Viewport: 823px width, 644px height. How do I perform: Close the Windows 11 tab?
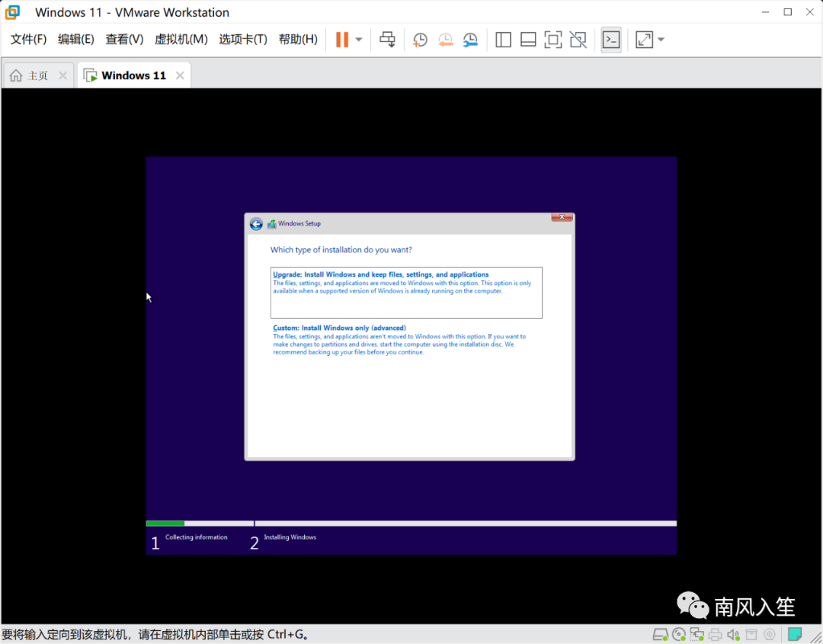coord(180,75)
